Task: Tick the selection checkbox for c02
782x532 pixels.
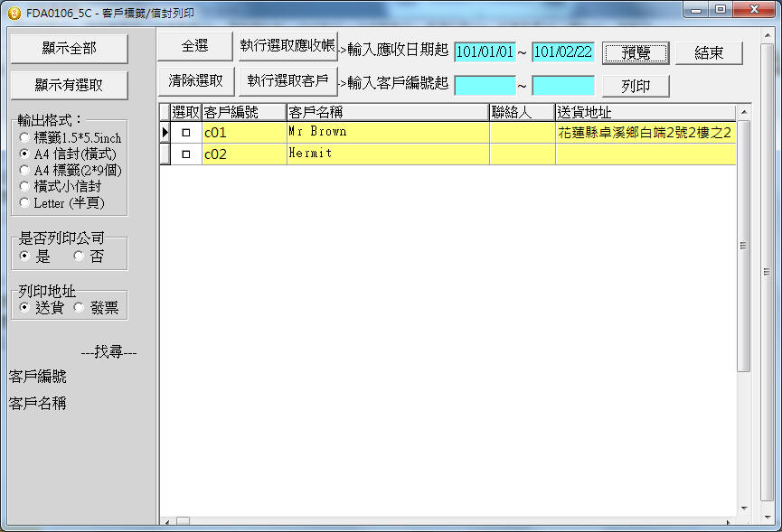Action: 186,154
